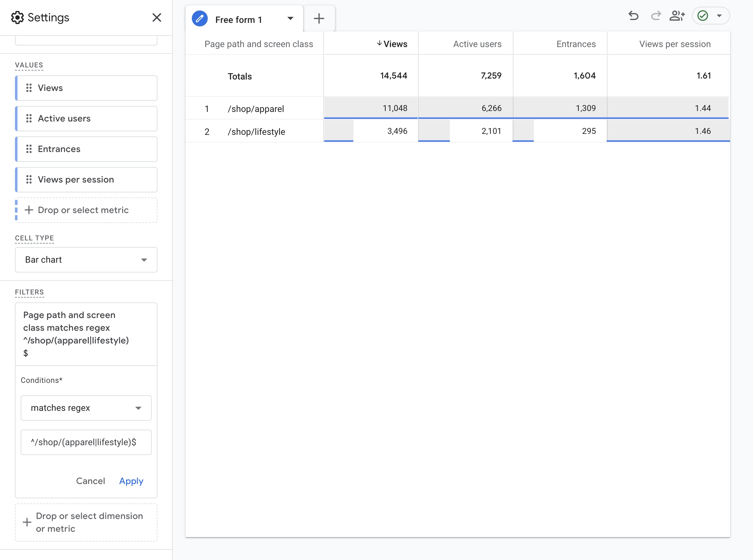Screen dimensions: 753x560
Task: Grab the drag handle on Active users metric
Action: [x=29, y=119]
